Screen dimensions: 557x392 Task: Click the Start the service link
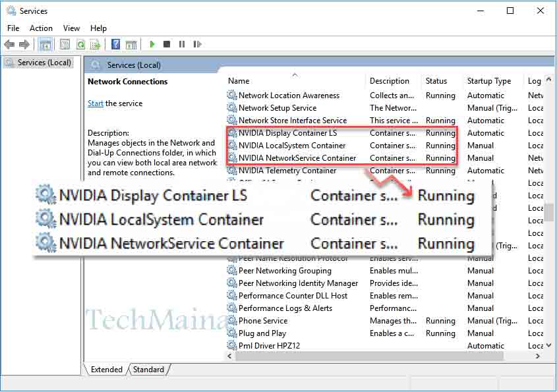click(x=95, y=103)
